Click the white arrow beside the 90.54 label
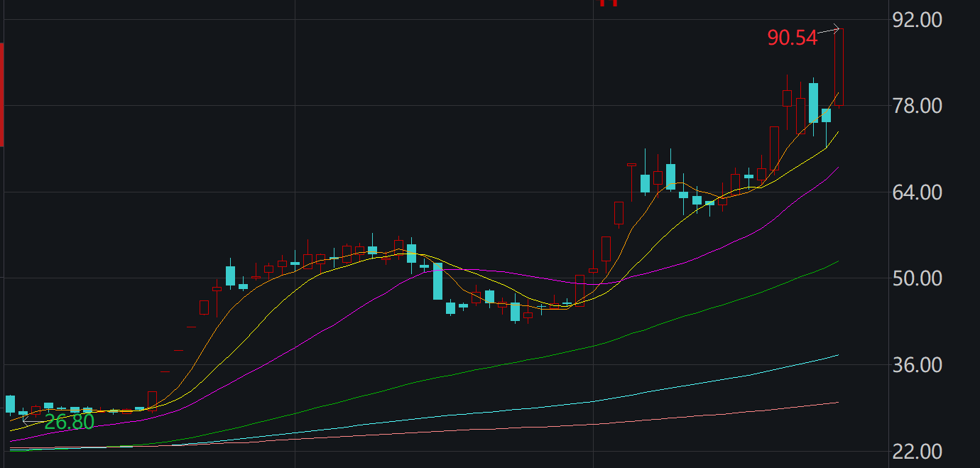 coord(829,30)
